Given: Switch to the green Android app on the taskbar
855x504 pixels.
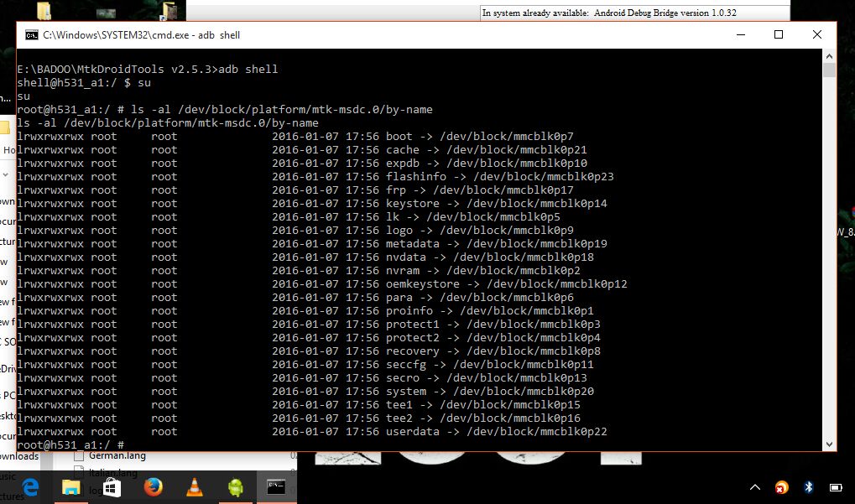Looking at the screenshot, I should tap(234, 487).
